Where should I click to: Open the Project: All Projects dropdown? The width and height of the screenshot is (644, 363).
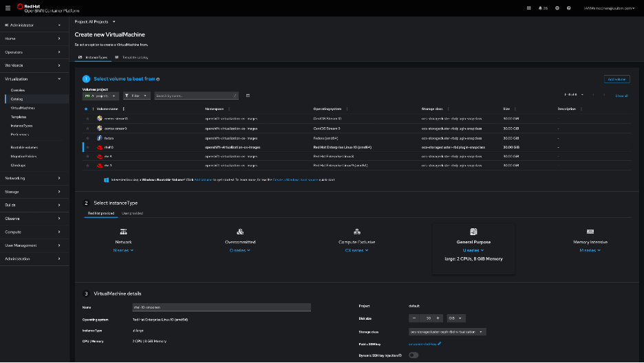click(95, 21)
